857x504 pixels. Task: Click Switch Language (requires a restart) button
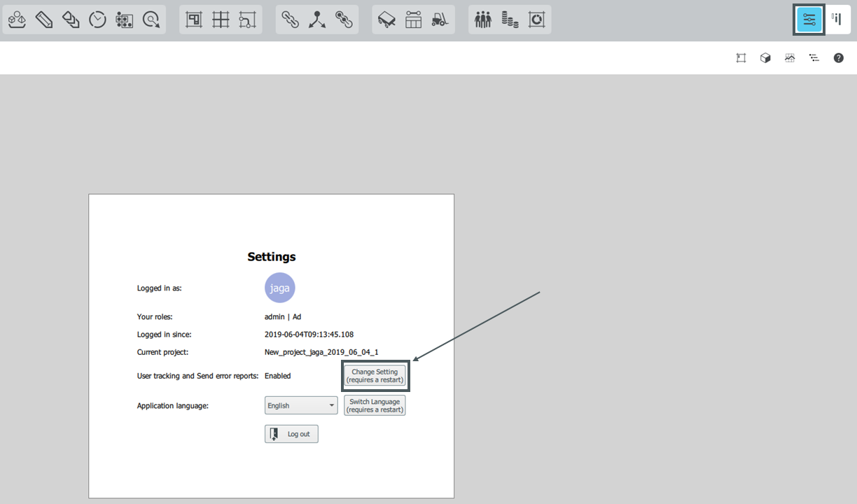375,406
